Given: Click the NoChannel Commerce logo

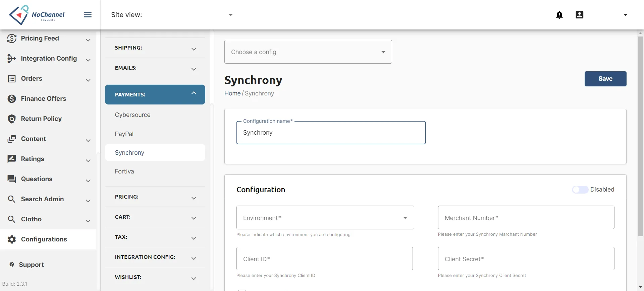Looking at the screenshot, I should pyautogui.click(x=37, y=15).
